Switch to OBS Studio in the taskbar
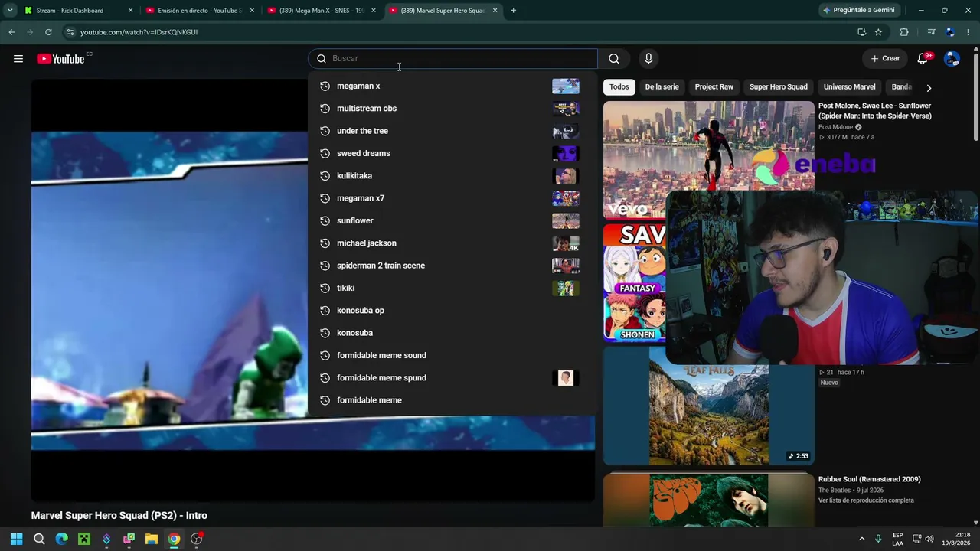Screen dimensions: 980x551 [197, 539]
